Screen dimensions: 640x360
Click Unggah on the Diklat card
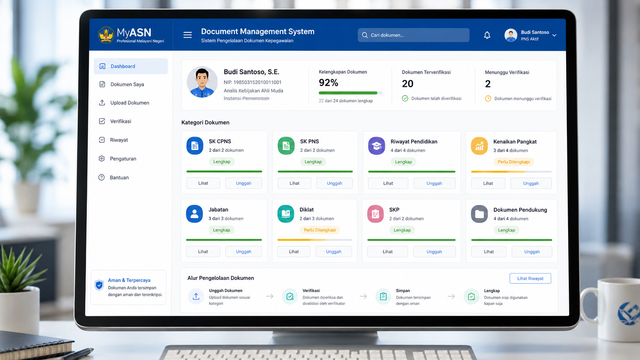pyautogui.click(x=333, y=251)
